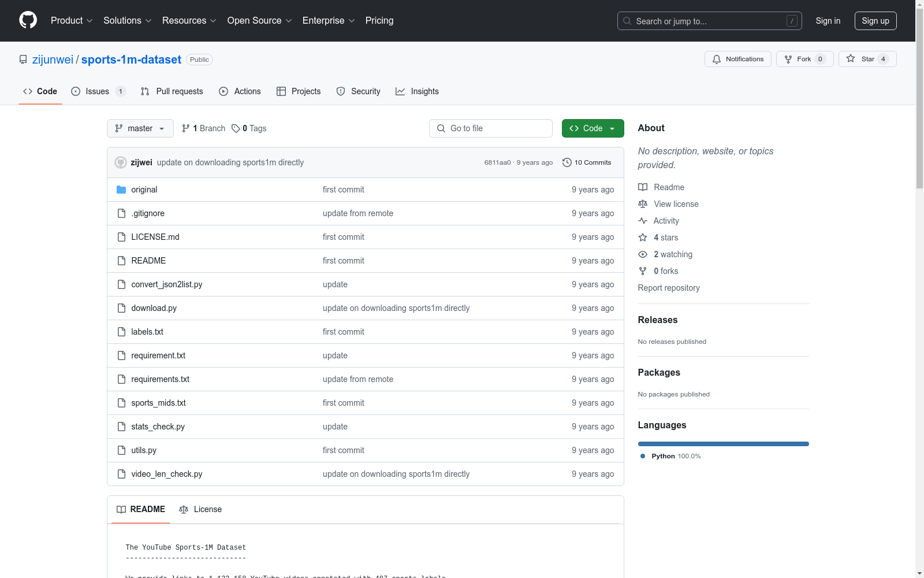Open the requirement.txt file
This screenshot has height=578, width=924.
[158, 355]
